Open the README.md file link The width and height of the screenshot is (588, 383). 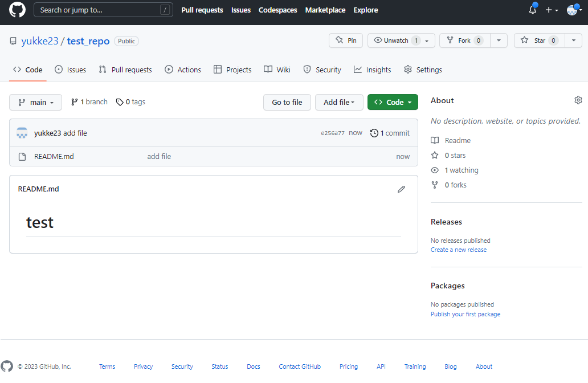tap(54, 156)
